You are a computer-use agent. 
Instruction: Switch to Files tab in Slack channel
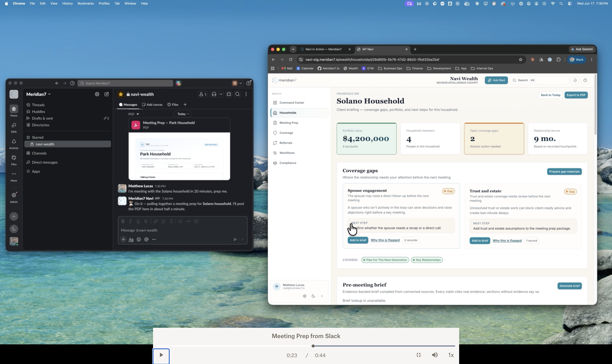(x=173, y=105)
